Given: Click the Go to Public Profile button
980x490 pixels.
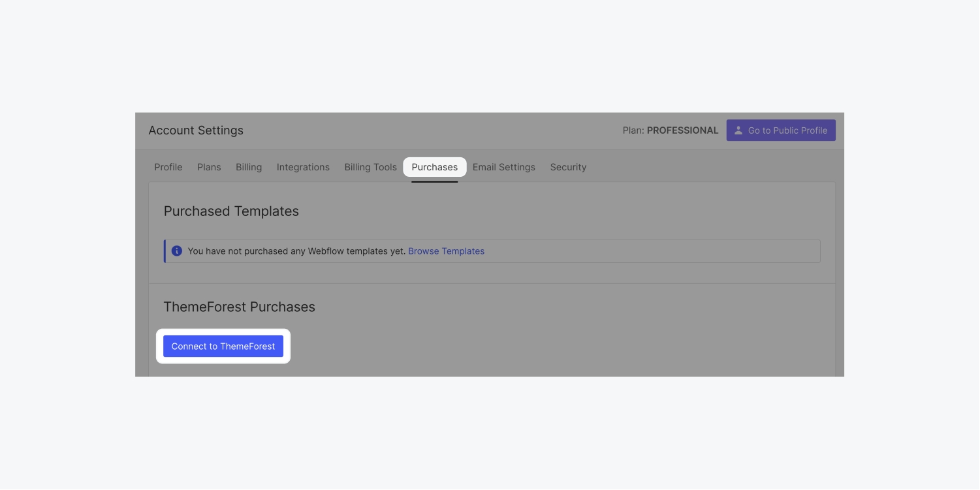Looking at the screenshot, I should point(781,130).
